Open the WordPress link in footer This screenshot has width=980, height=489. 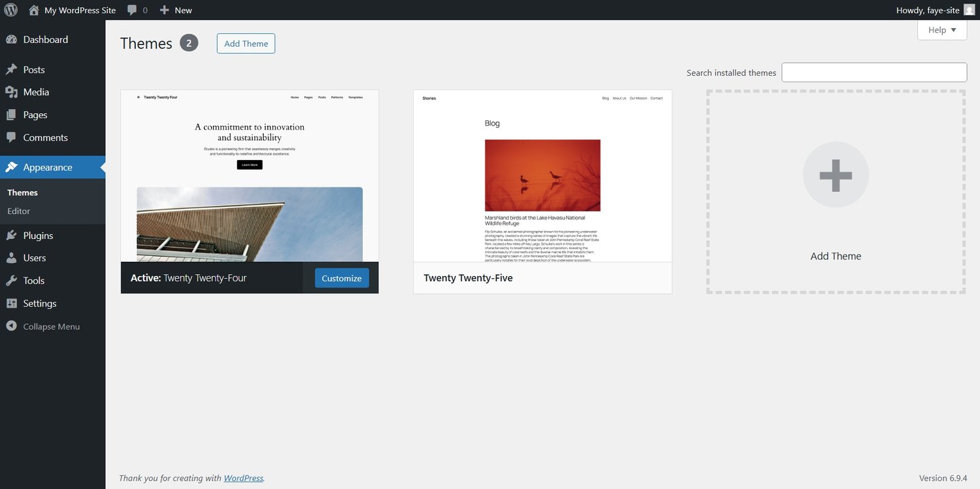pos(244,478)
